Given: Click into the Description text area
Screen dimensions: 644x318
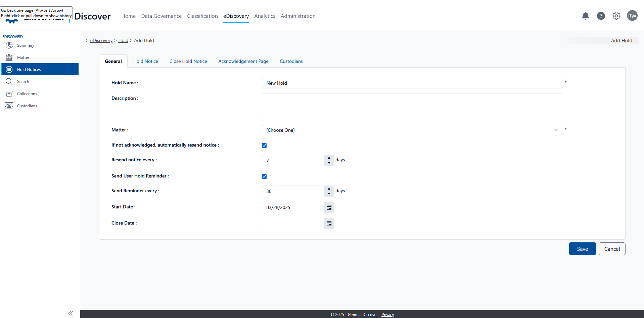Looking at the screenshot, I should click(x=412, y=107).
